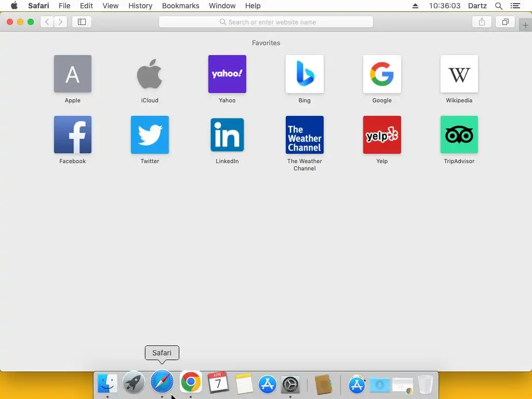532x399 pixels.
Task: Click the eject icon in menu bar
Action: [415, 6]
